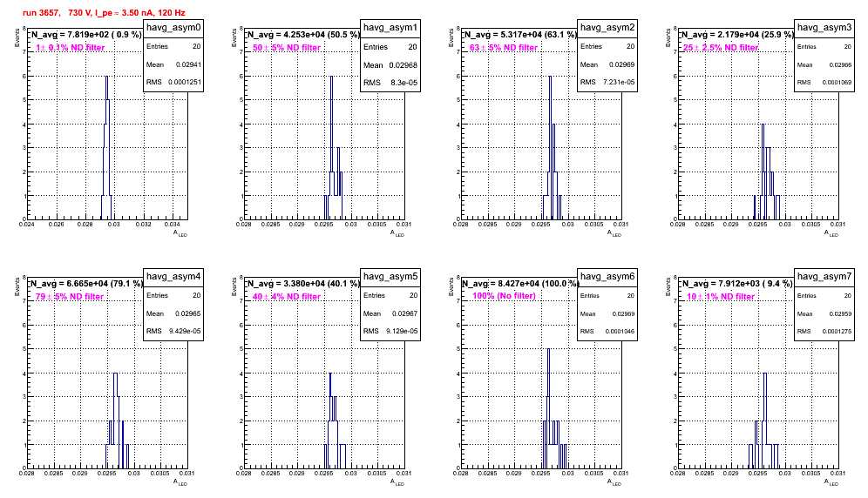Image resolution: width=868 pixels, height=498 pixels.
Task: Click the 10± 1% ND filter label
Action: 721,297
